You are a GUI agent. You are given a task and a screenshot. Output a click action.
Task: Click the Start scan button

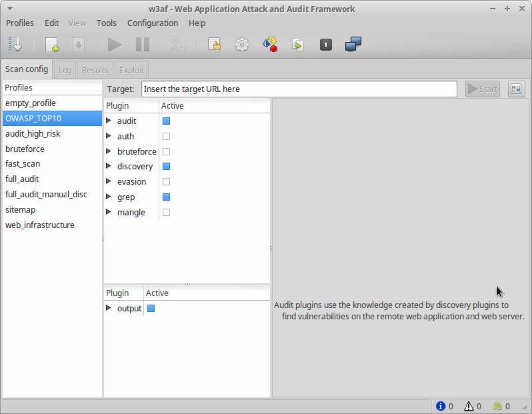coord(483,89)
